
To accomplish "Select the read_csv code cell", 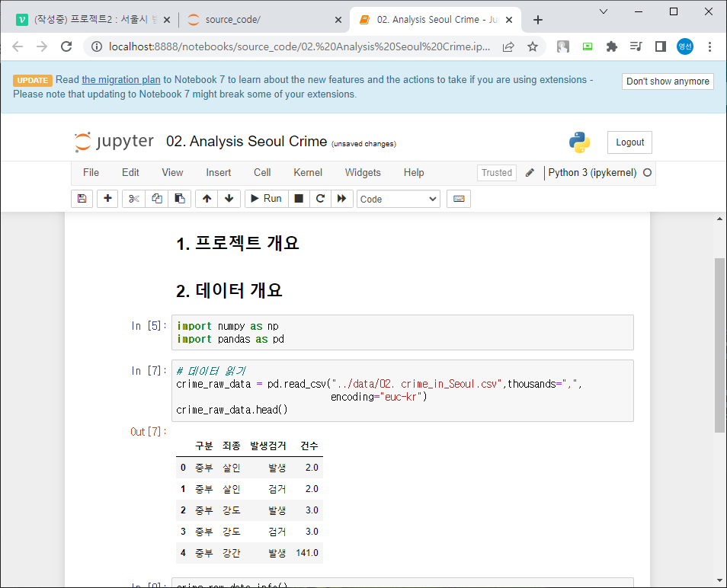I will tap(402, 391).
